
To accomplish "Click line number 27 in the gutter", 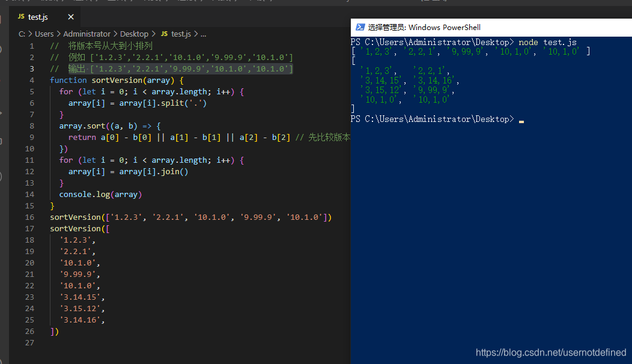I will coord(30,342).
